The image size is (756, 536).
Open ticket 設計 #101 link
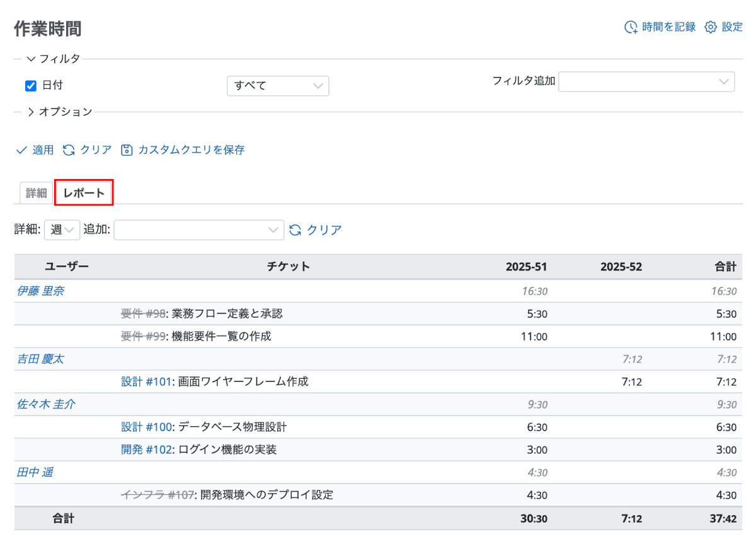(146, 382)
